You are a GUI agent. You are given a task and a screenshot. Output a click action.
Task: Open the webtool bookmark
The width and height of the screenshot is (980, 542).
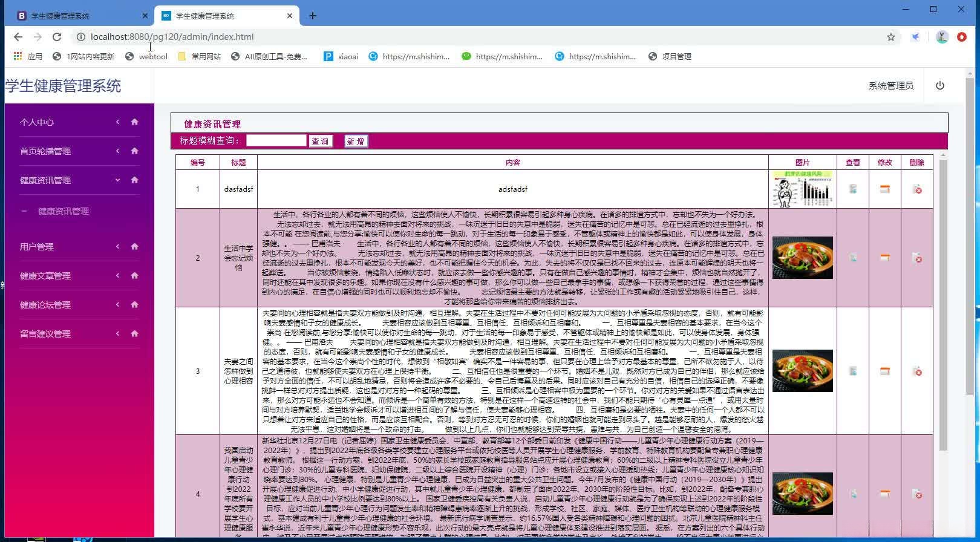tap(146, 56)
